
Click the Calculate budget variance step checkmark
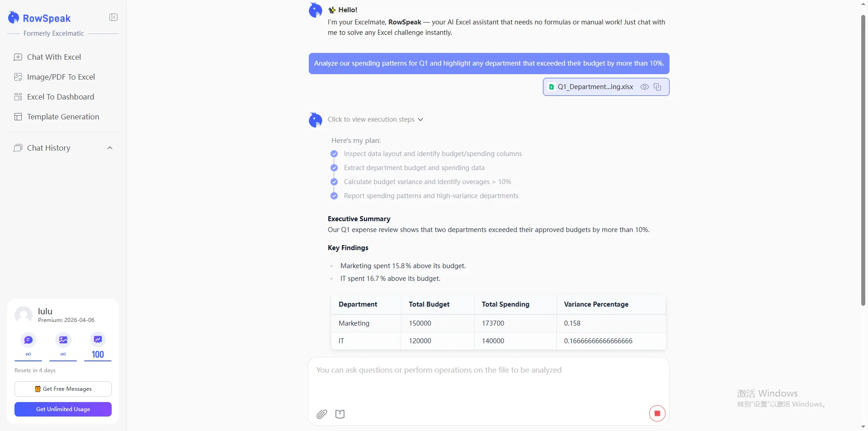pos(334,182)
